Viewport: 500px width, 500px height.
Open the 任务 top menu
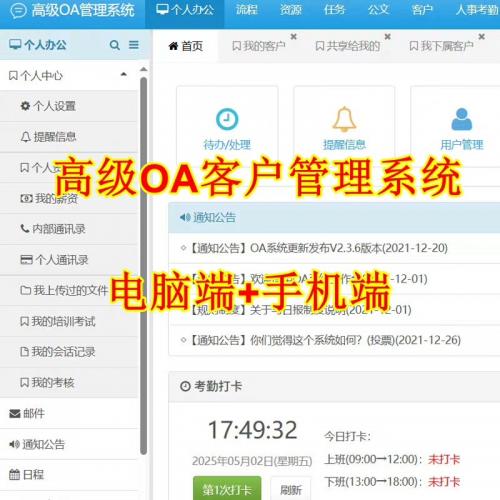click(x=334, y=10)
